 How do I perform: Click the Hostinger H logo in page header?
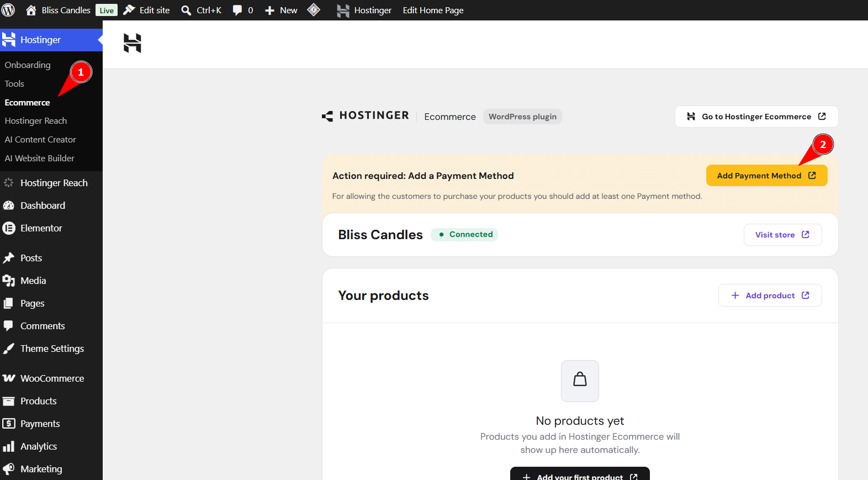pyautogui.click(x=133, y=43)
